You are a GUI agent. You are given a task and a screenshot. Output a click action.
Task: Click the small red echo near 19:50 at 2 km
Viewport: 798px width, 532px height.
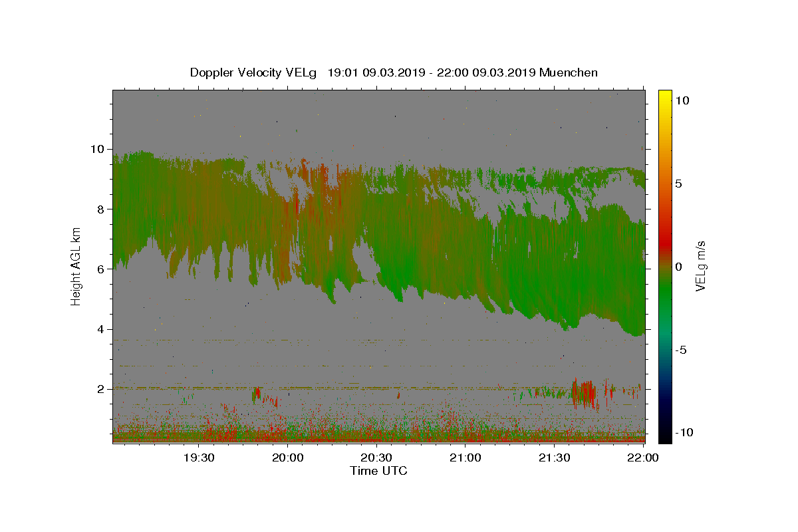tap(257, 394)
